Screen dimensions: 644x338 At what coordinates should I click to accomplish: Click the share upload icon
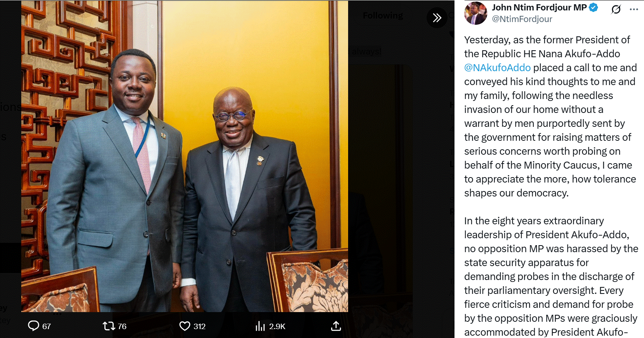(336, 326)
